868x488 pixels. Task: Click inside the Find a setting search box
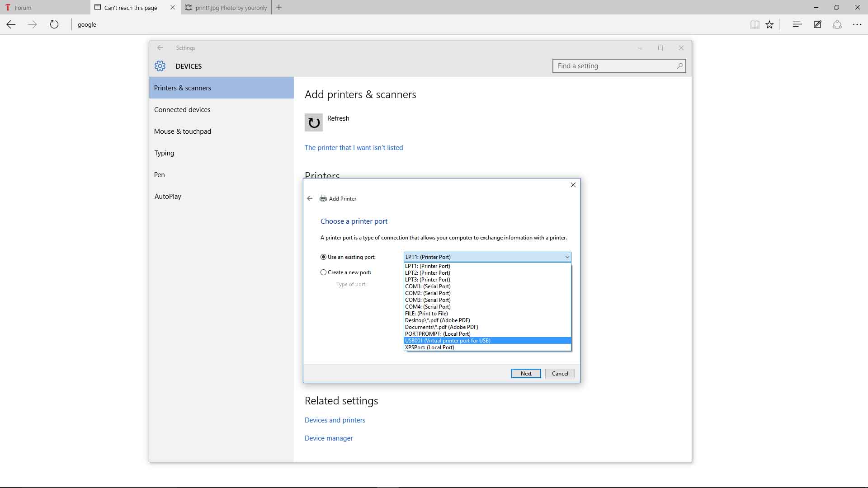click(x=606, y=66)
